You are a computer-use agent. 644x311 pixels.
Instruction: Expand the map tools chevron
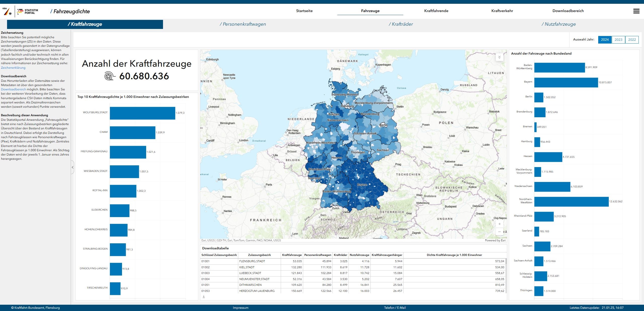tap(499, 57)
